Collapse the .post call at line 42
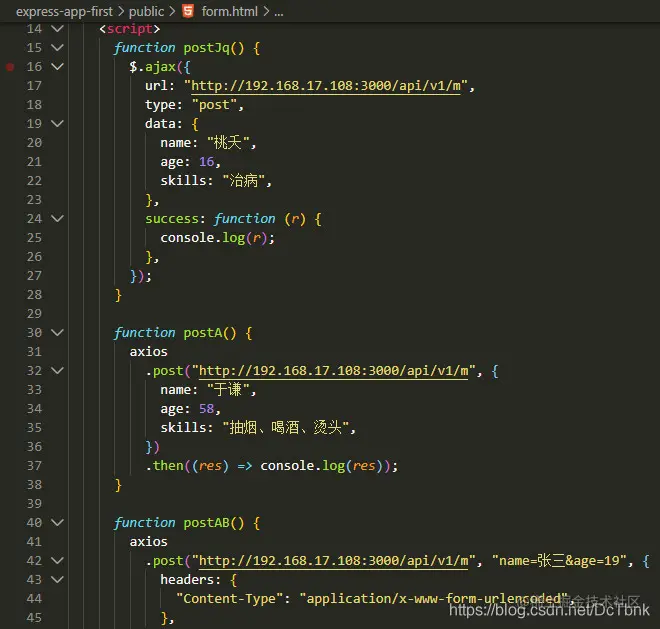660x629 pixels. (57, 561)
